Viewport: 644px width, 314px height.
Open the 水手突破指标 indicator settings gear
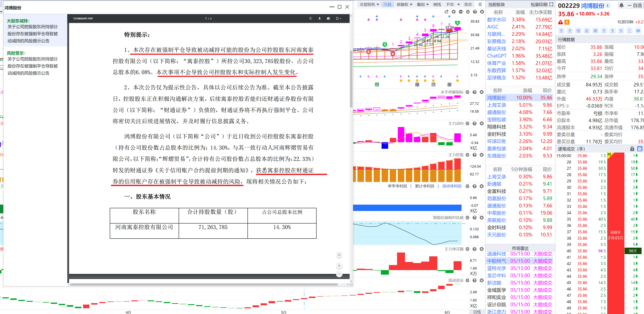[468, 92]
